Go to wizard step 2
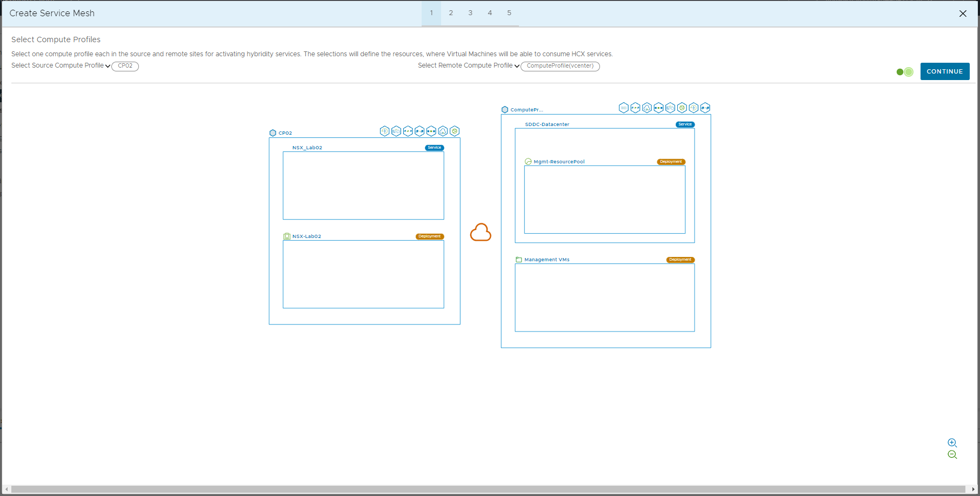The width and height of the screenshot is (980, 496). point(451,13)
